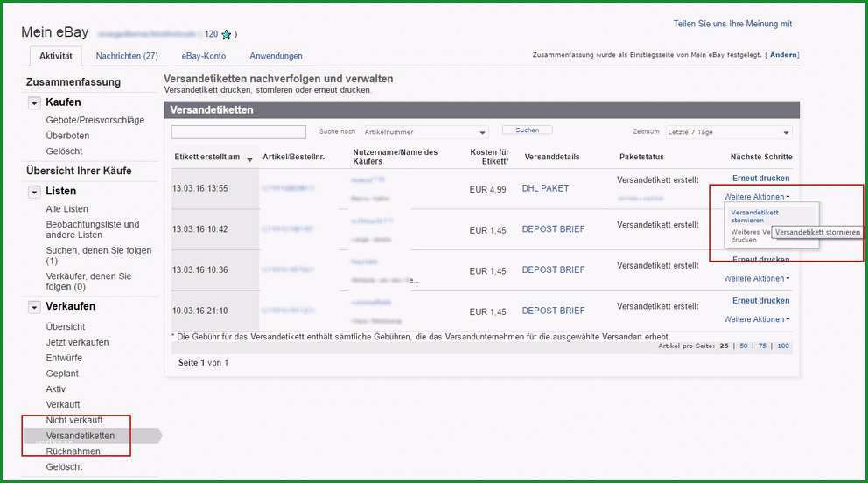The height and width of the screenshot is (483, 868).
Task: Open Suchen, denen Sie folgen (1)
Action: pos(99,255)
